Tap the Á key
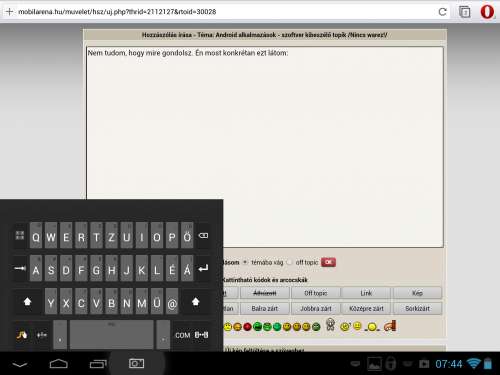500x375 pixels. [187, 268]
